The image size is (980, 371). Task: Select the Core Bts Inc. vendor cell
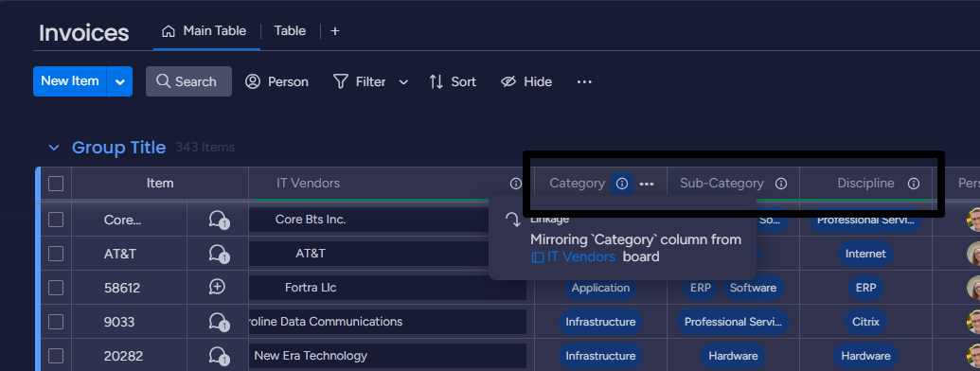click(x=387, y=220)
